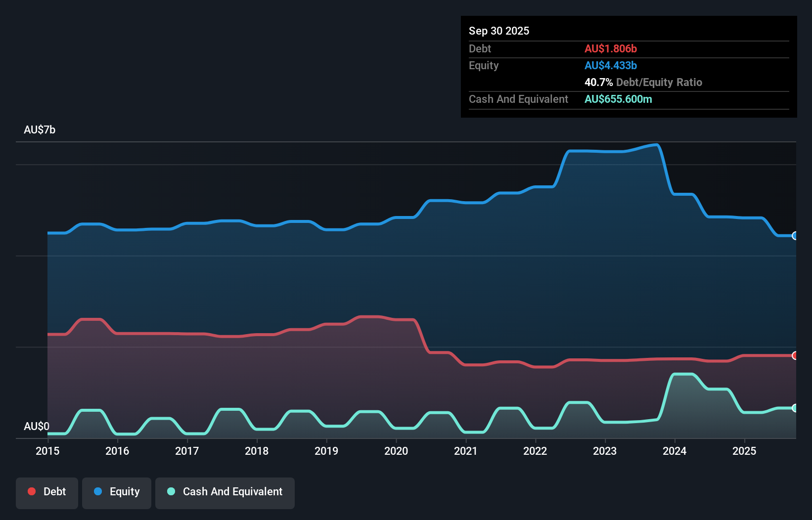This screenshot has height=520, width=812.
Task: Click the red Debt legend dot
Action: pos(31,491)
